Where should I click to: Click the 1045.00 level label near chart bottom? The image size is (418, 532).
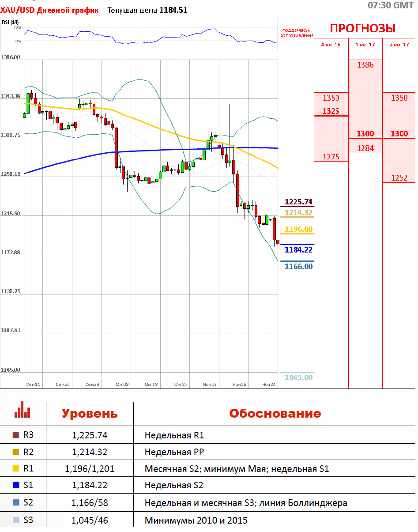tap(298, 377)
